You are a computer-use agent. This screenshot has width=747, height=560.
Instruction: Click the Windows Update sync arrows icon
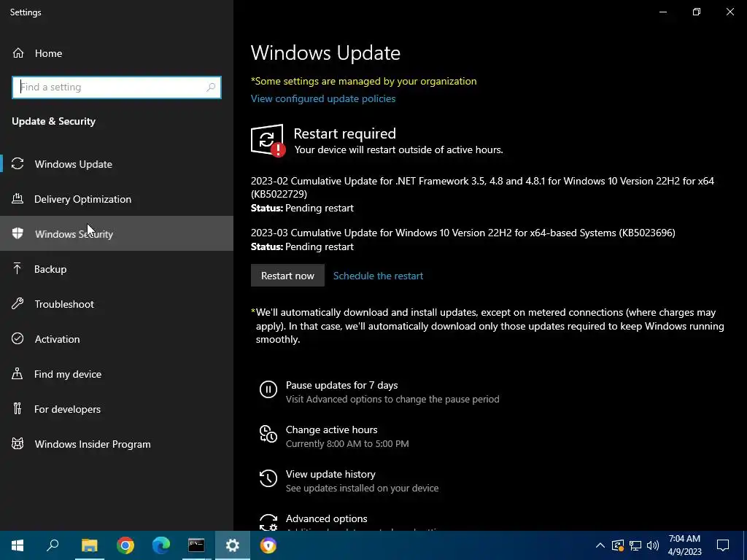(x=18, y=164)
